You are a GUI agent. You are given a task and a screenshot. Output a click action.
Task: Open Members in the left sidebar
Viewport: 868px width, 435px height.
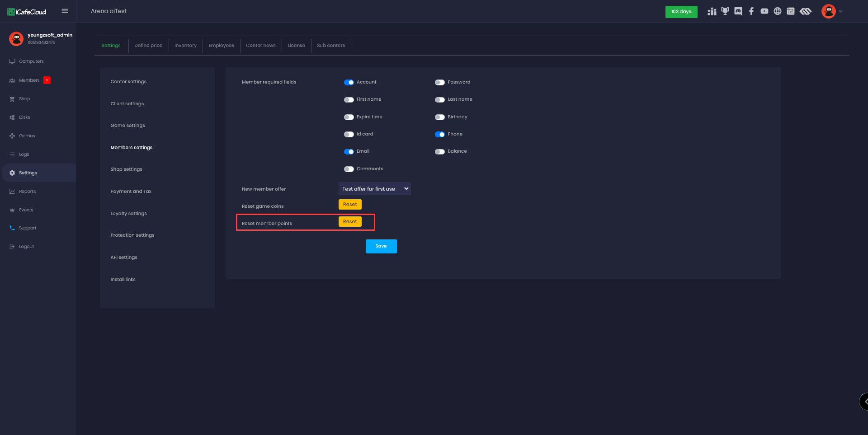click(x=29, y=80)
